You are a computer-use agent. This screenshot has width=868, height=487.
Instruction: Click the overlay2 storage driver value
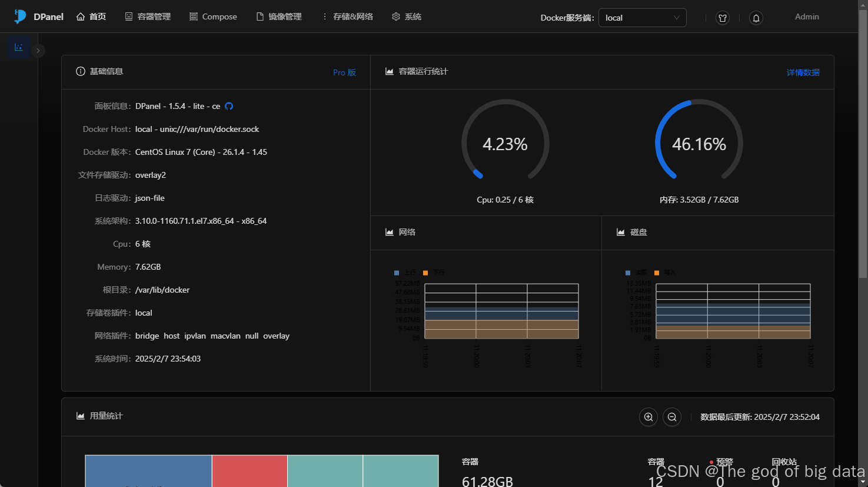pos(151,175)
